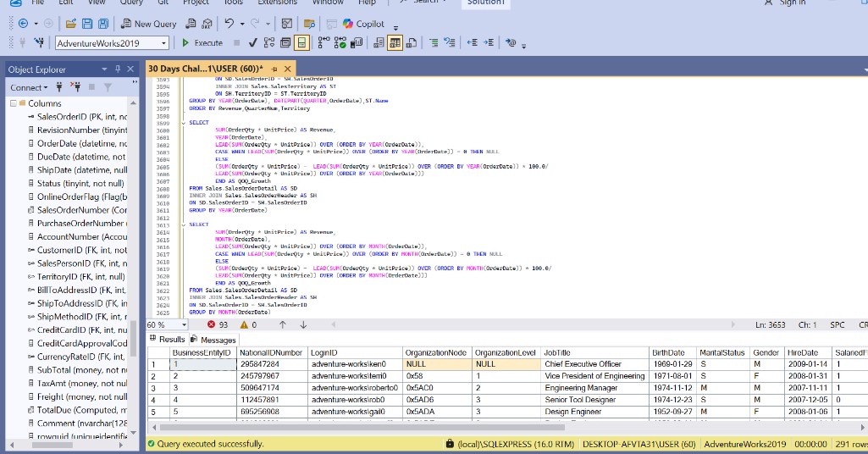
Task: Uncomment the selected lines
Action: (x=450, y=42)
